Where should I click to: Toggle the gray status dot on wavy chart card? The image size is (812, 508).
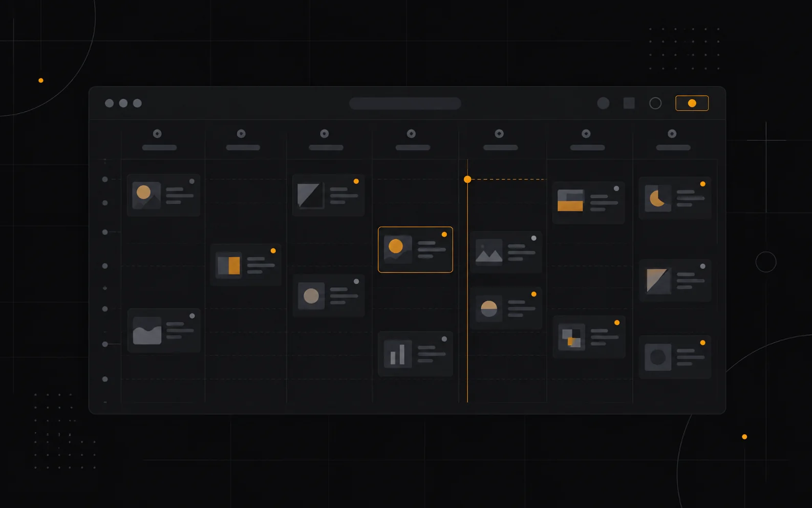tap(193, 316)
